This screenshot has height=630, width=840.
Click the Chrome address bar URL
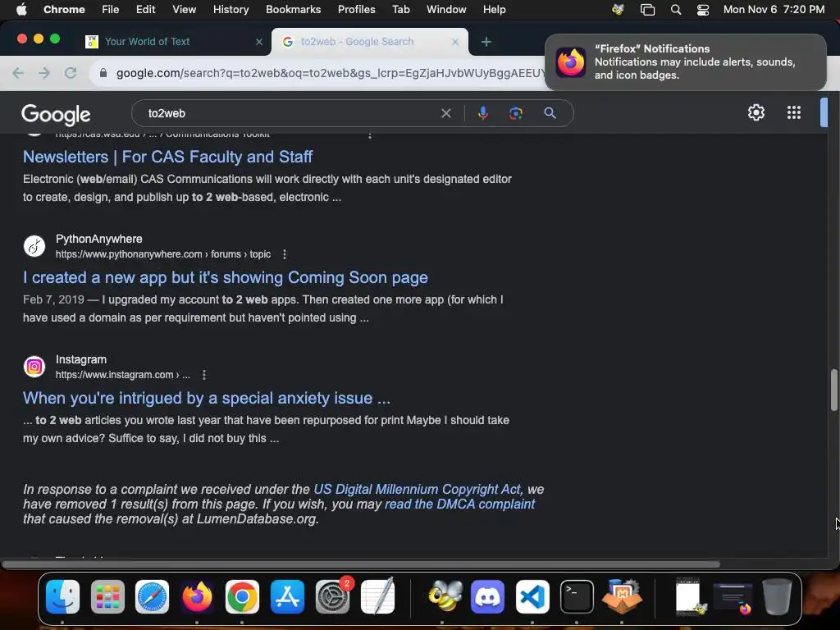(330, 73)
